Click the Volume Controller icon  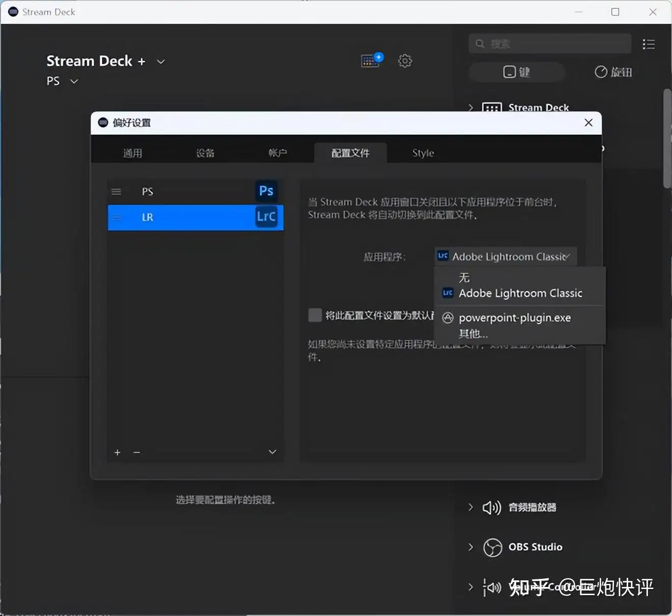tap(492, 587)
